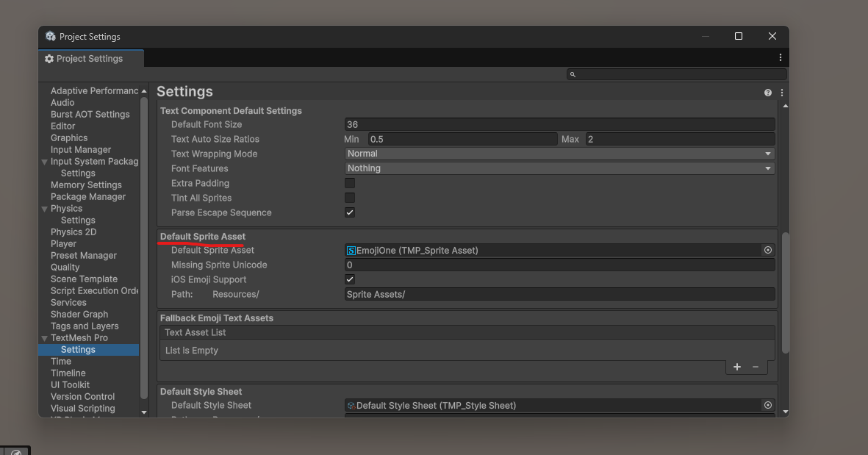
Task: Click the Project Settings title bar icon
Action: (x=51, y=36)
